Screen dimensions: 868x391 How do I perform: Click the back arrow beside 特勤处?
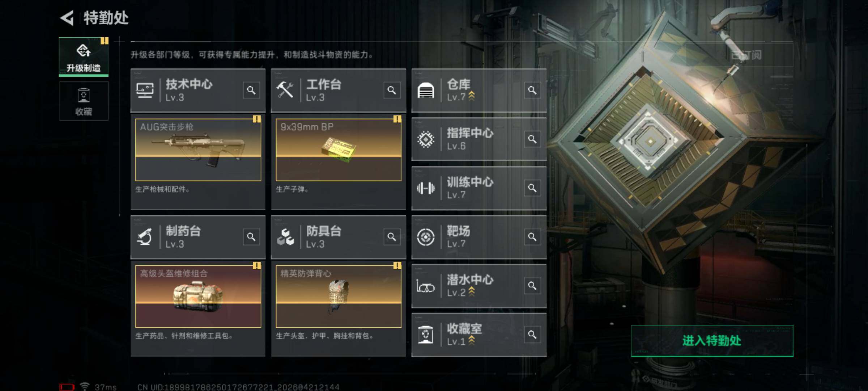tap(67, 18)
